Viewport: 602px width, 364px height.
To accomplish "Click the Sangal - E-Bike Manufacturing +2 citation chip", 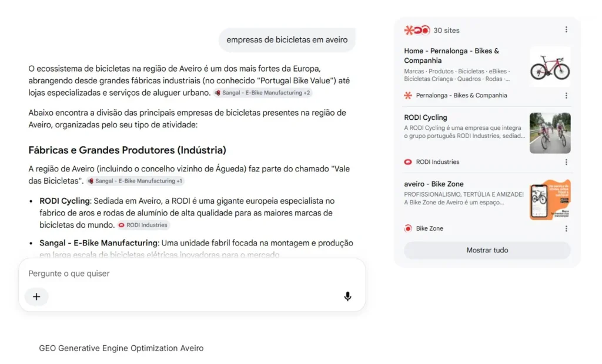I will 263,93.
